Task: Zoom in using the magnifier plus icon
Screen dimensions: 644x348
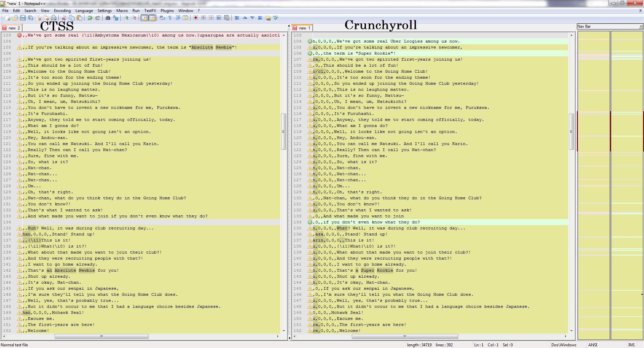Action: (126, 18)
